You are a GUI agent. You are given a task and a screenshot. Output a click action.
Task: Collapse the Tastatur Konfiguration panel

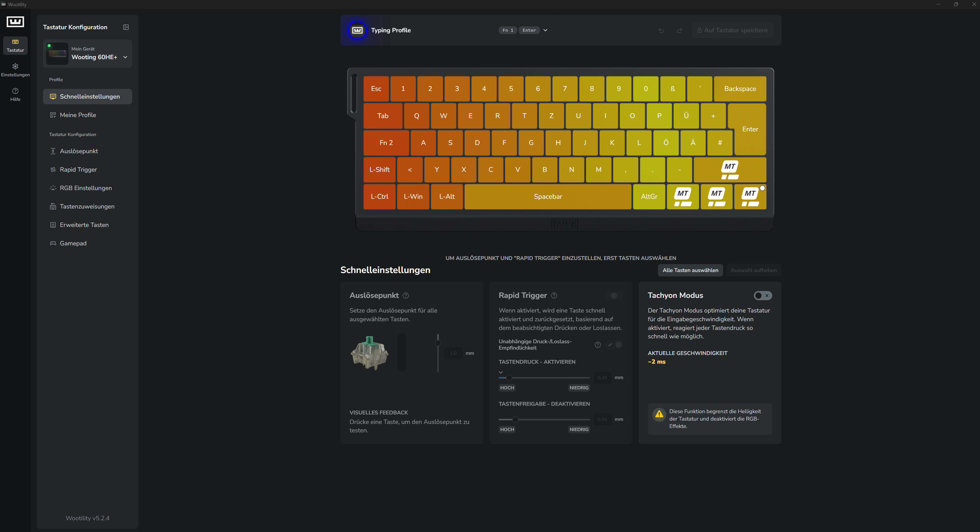(x=126, y=27)
